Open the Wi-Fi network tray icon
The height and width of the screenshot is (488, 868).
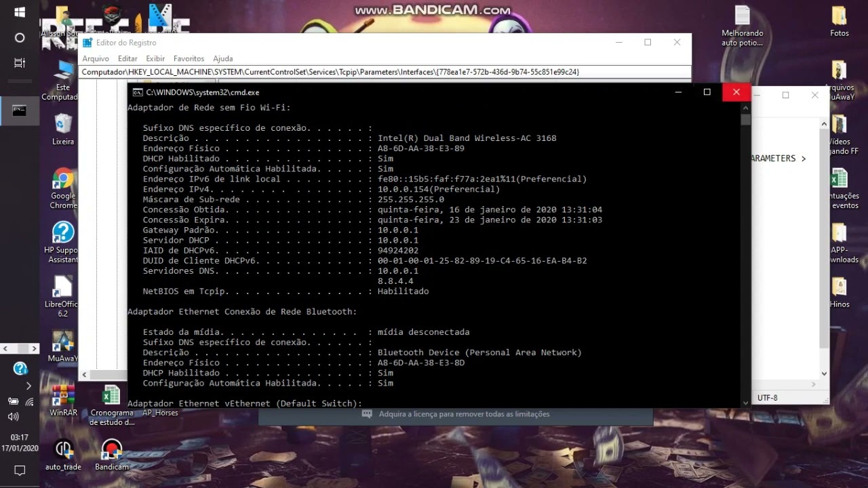pos(29,401)
